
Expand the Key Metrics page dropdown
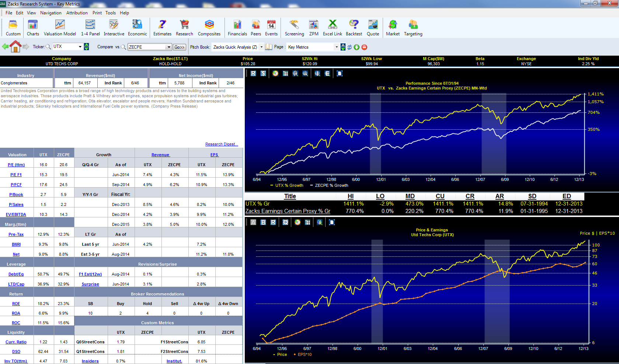click(336, 47)
